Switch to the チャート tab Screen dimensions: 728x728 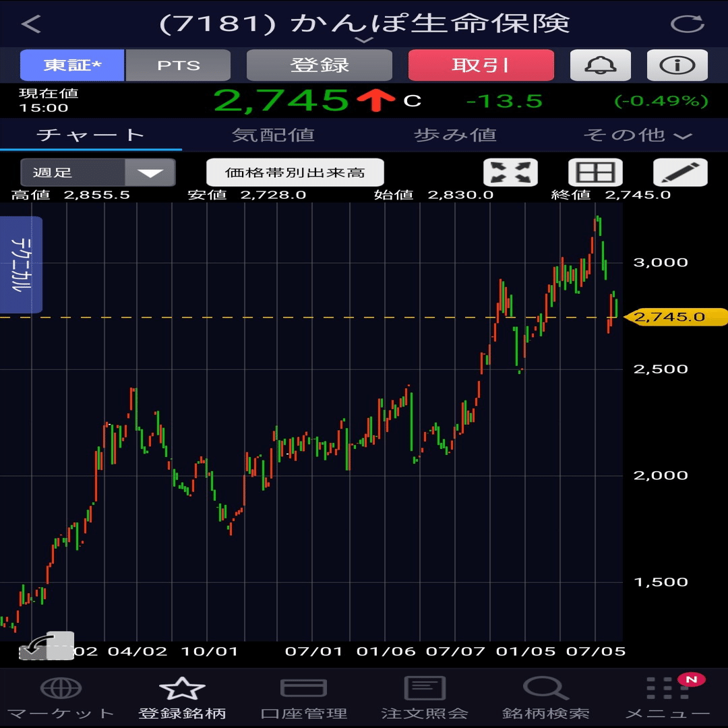click(90, 135)
